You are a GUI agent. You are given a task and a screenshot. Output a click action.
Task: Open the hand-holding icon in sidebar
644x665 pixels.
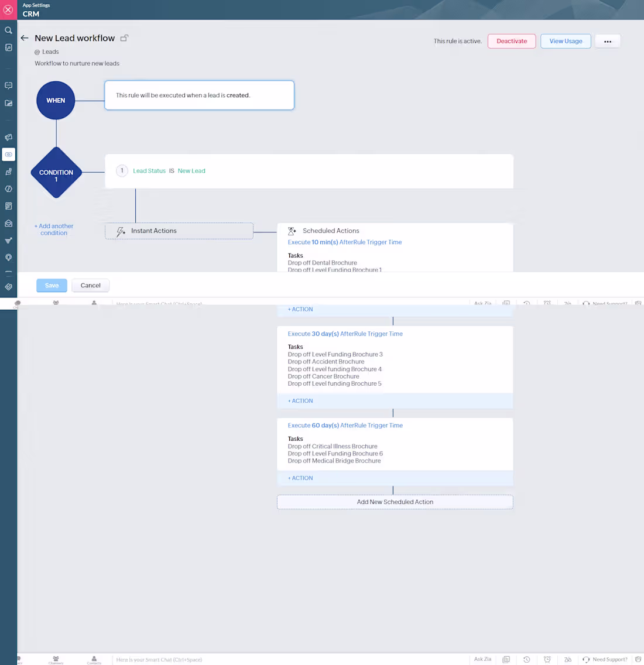tap(8, 172)
